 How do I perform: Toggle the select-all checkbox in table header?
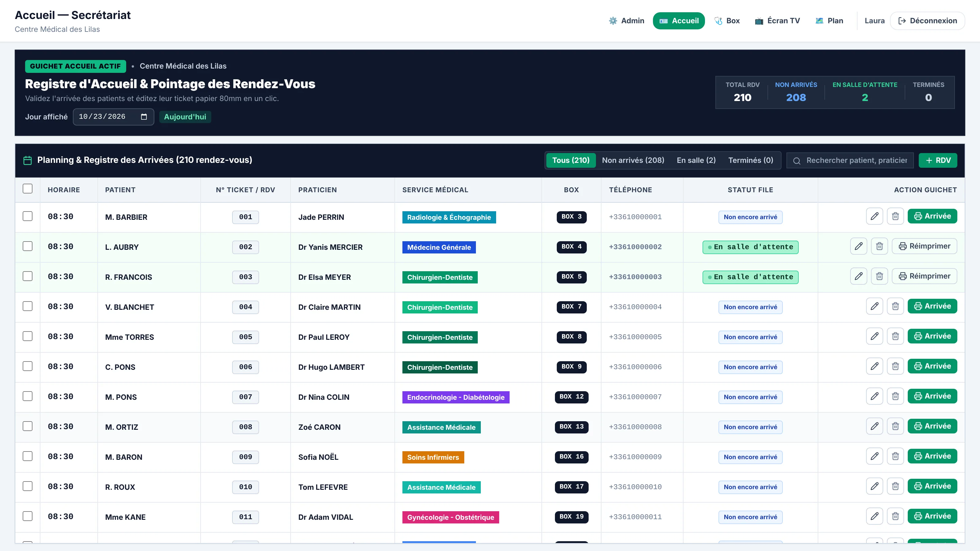click(27, 189)
